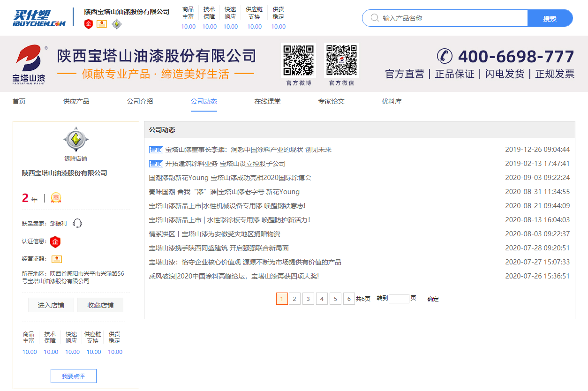Image resolution: width=588 pixels, height=391 pixels.
Task: Go to pagination page 6
Action: (349, 299)
